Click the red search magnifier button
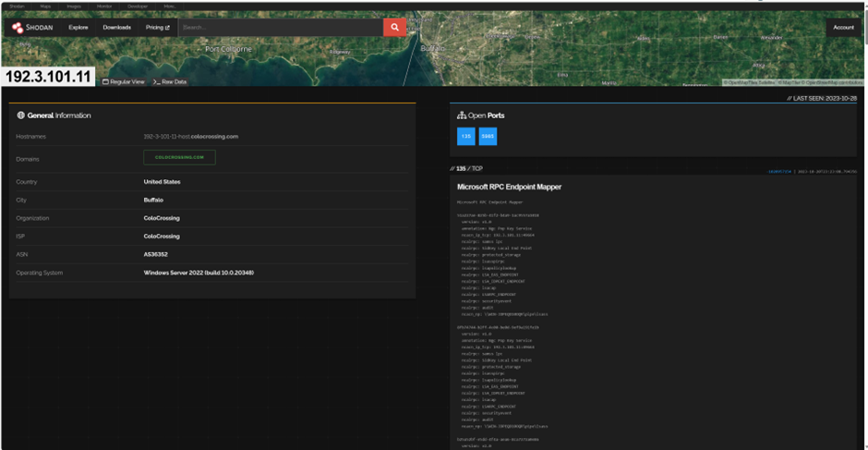Viewport: 868px width, 450px height. 394,27
